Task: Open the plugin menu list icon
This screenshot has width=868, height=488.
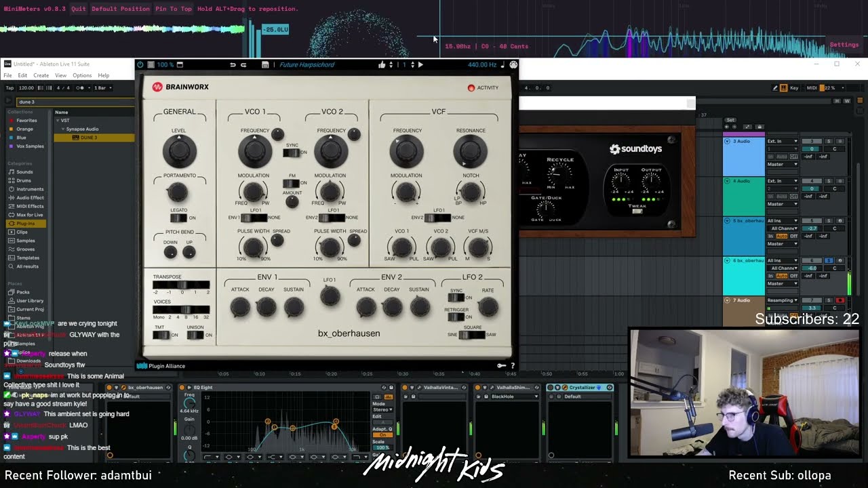Action: (x=151, y=64)
